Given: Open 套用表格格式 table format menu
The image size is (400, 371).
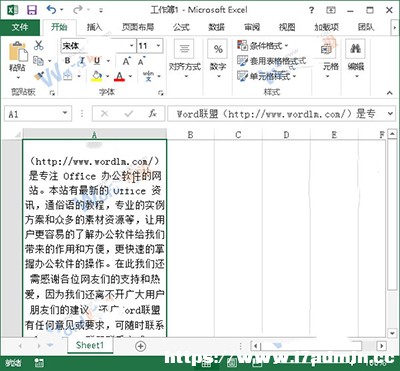Looking at the screenshot, I should click(271, 61).
